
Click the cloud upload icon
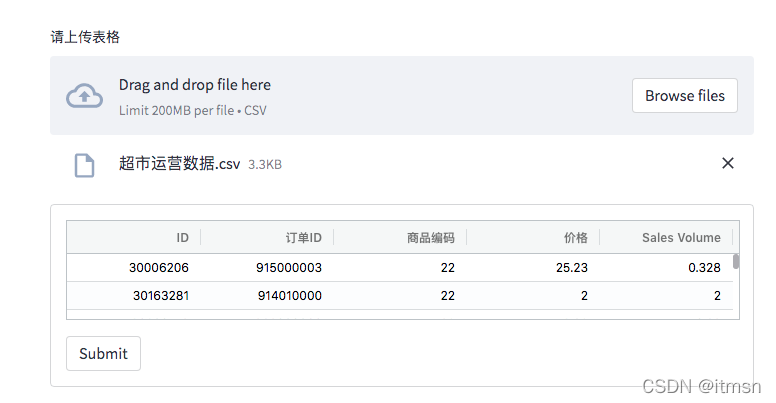coord(85,96)
